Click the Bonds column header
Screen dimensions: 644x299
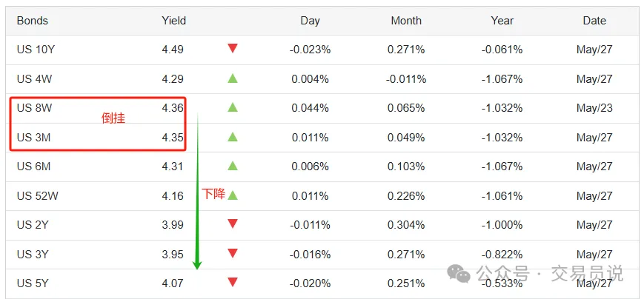(33, 21)
